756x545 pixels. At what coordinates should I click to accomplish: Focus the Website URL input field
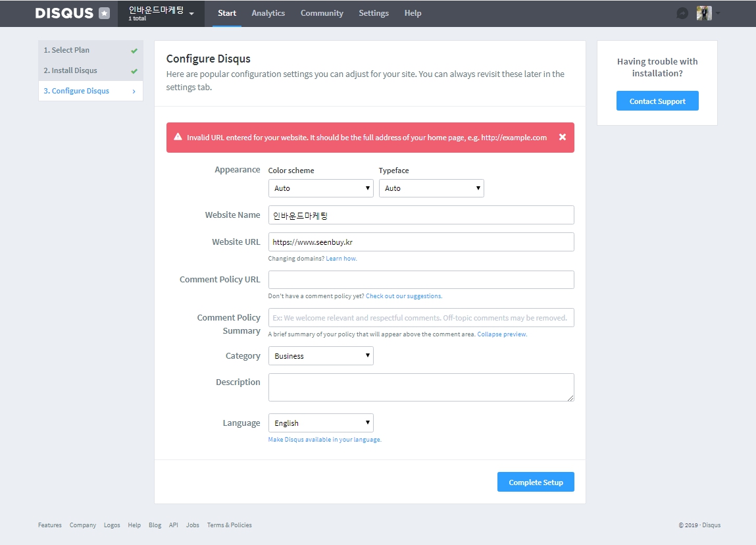(421, 242)
